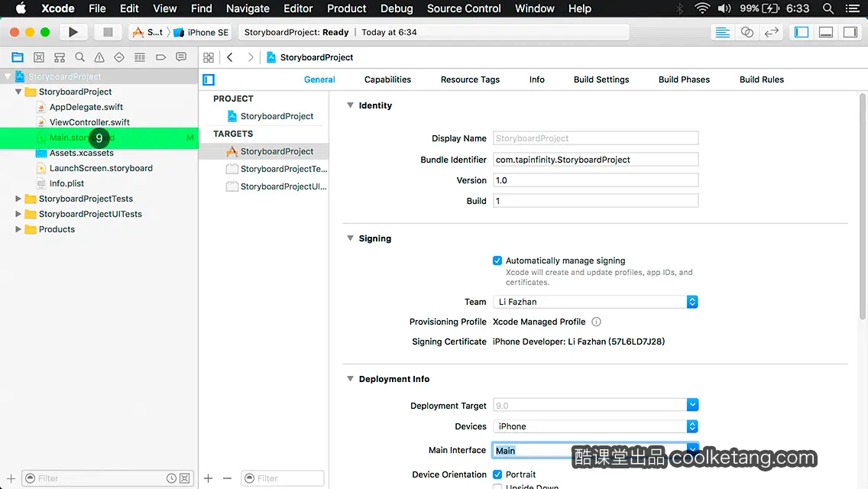This screenshot has width=868, height=489.
Task: Switch to the Build Settings tab
Action: 601,79
